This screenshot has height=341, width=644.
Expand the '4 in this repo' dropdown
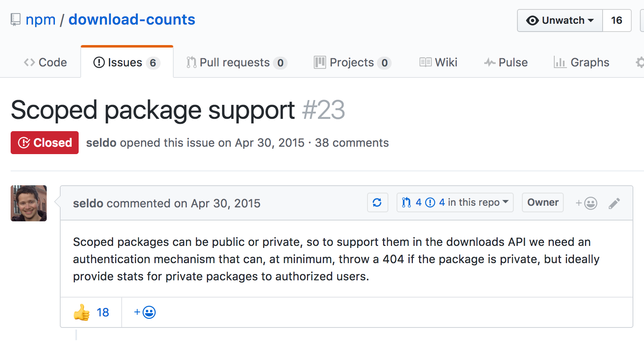coord(455,202)
